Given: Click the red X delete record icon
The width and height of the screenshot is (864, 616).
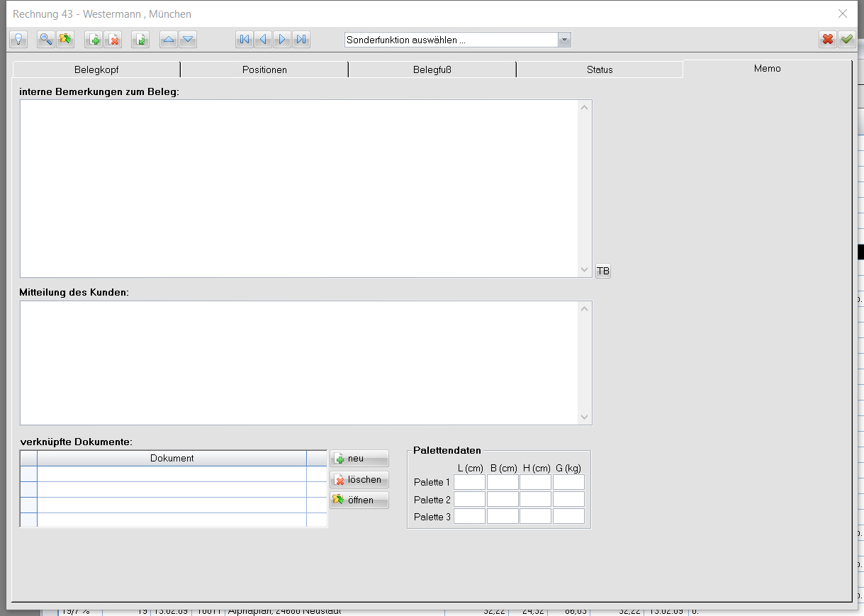Looking at the screenshot, I should (113, 40).
